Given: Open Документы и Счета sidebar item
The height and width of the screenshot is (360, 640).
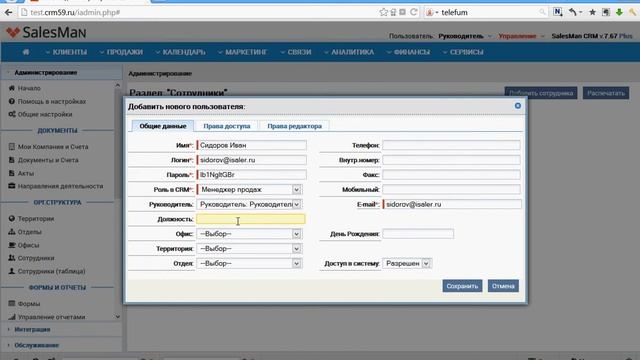Looking at the screenshot, I should point(48,160).
